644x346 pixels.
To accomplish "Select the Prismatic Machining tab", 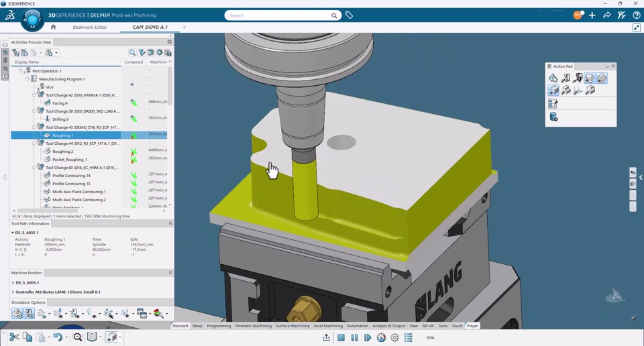I will [x=254, y=326].
